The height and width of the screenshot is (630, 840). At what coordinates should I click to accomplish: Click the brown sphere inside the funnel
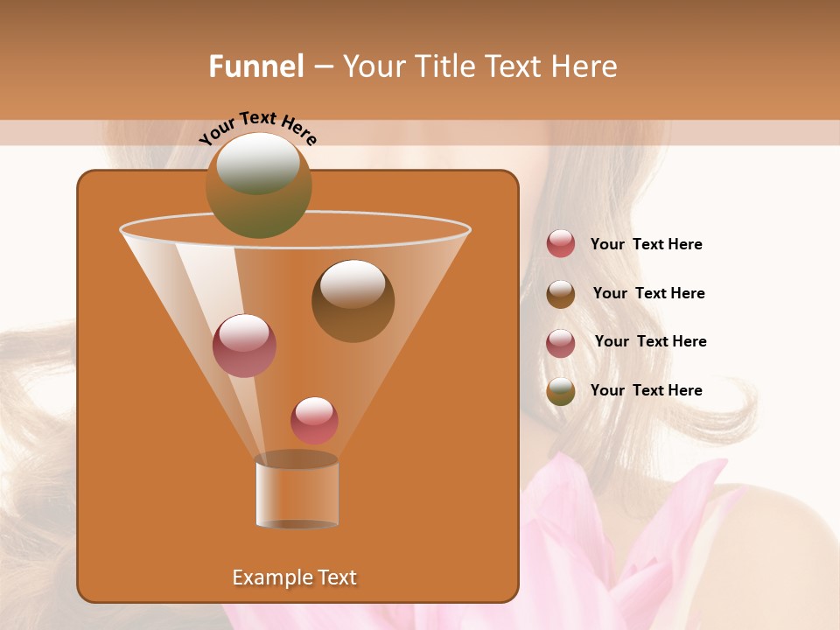(x=353, y=301)
